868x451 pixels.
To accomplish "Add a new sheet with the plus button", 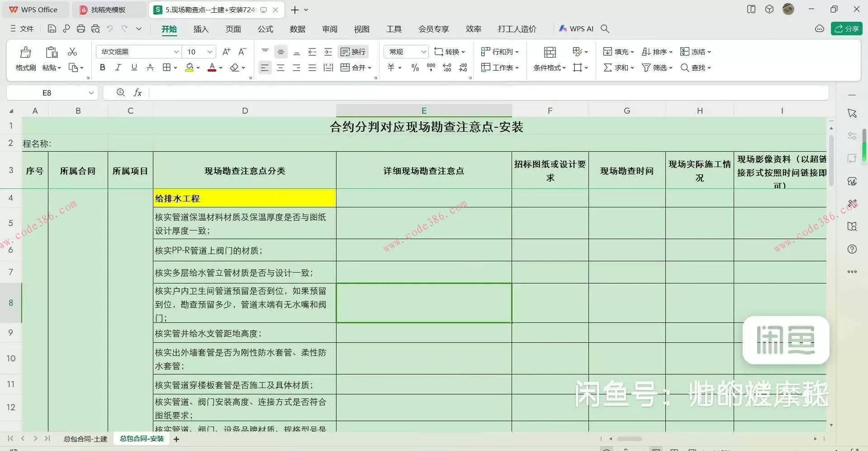I will coord(176,439).
